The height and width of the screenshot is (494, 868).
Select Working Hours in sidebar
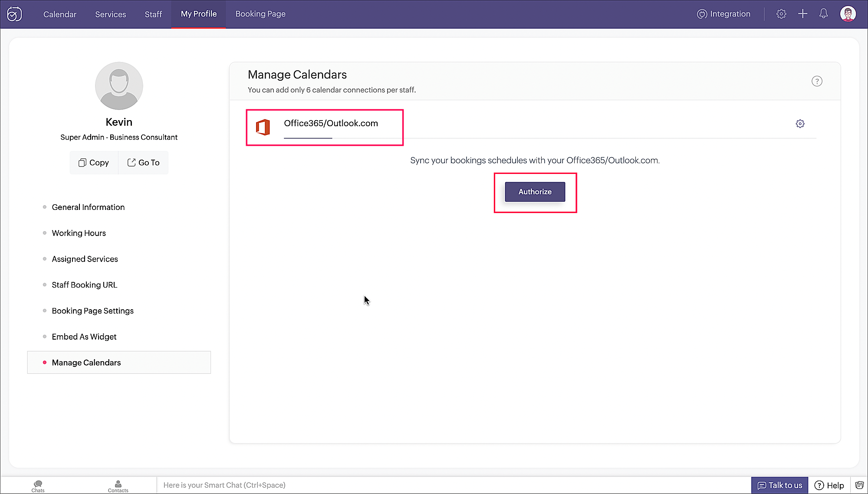click(79, 233)
